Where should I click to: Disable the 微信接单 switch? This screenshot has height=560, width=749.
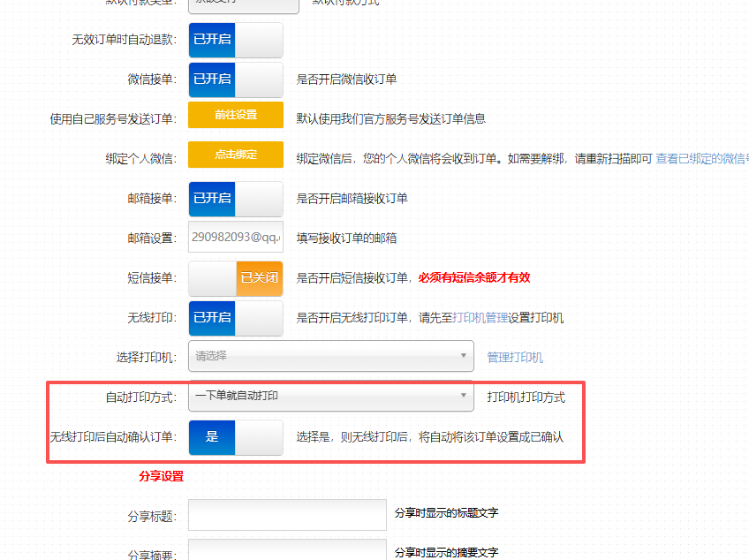[x=236, y=79]
